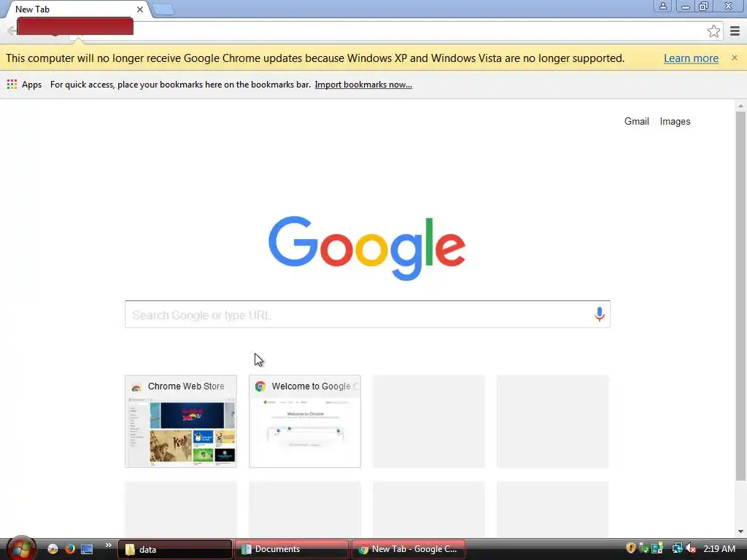This screenshot has height=560, width=747.
Task: Click the 2:19 AM taskbar clock
Action: click(x=719, y=548)
